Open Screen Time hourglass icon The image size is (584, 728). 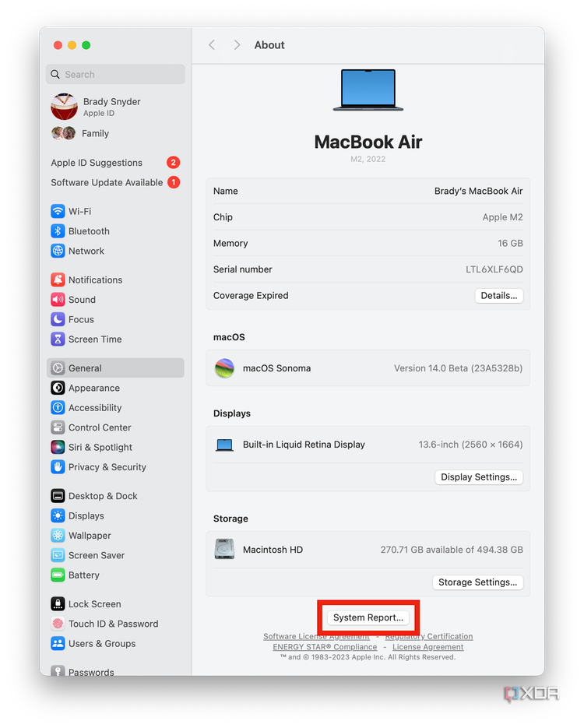58,339
